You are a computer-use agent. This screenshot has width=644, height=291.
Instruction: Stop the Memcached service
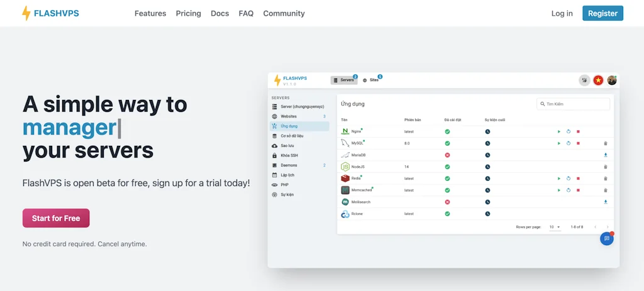[578, 190]
